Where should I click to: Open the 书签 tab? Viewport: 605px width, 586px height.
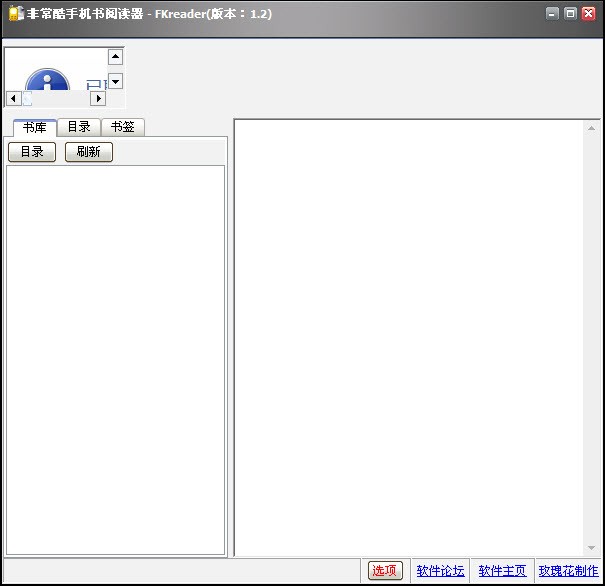tap(123, 127)
